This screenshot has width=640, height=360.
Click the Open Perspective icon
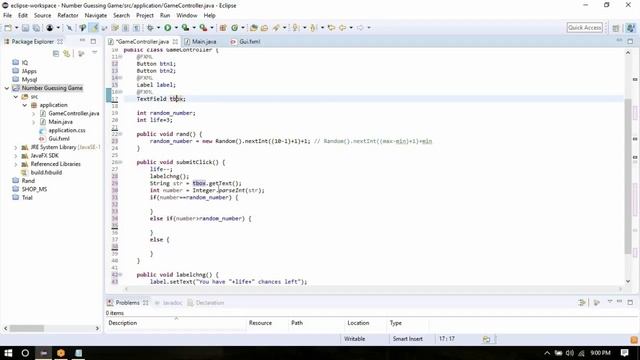(616, 28)
